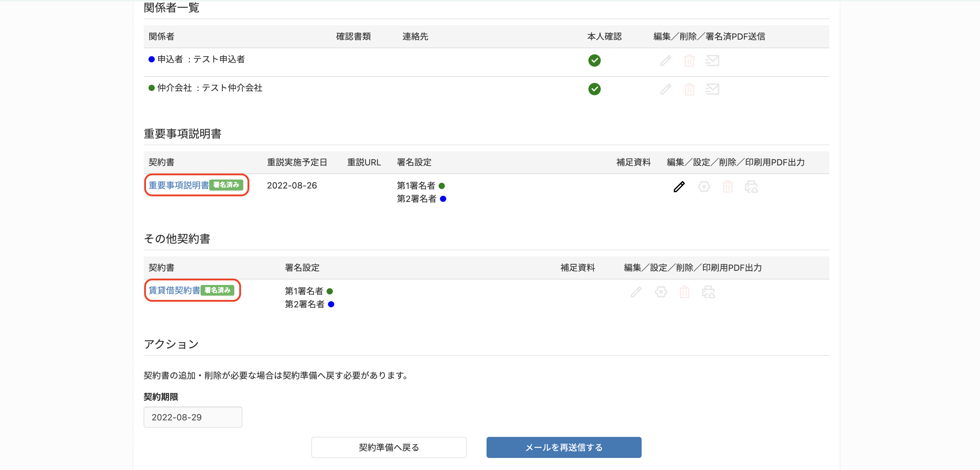Delete 重要事項説明書 via trash icon
Viewport: 980px width, 470px height.
coord(727,186)
